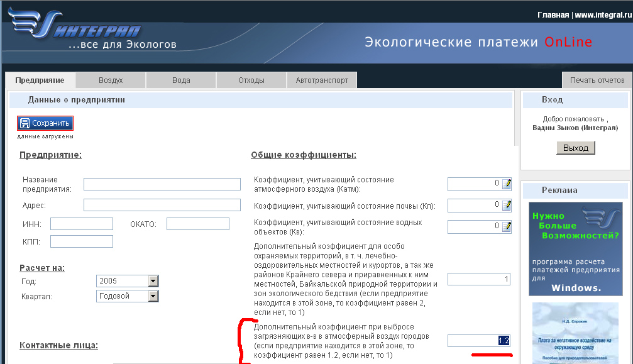Go to the Отходы tab

pyautogui.click(x=251, y=80)
